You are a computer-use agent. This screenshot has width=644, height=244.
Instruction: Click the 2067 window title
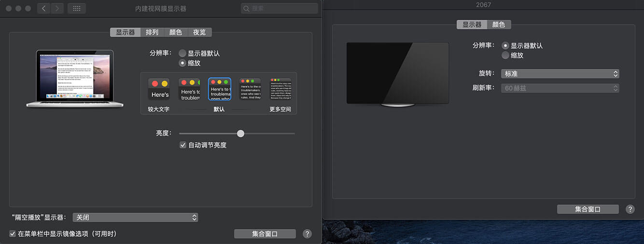[x=483, y=5]
